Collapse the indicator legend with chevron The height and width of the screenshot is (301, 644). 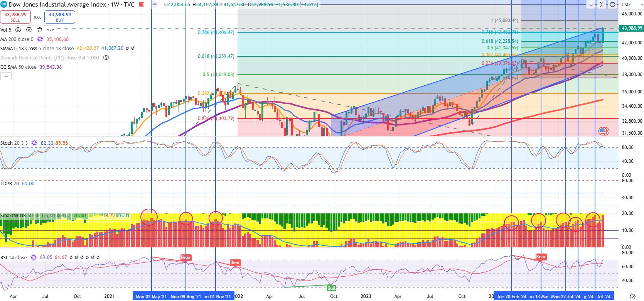6,76
